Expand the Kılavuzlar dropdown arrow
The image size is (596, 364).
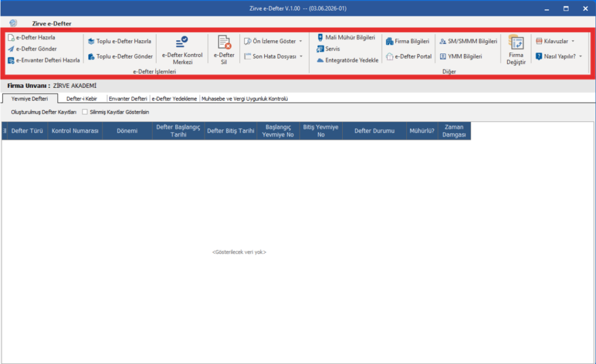[x=573, y=41]
